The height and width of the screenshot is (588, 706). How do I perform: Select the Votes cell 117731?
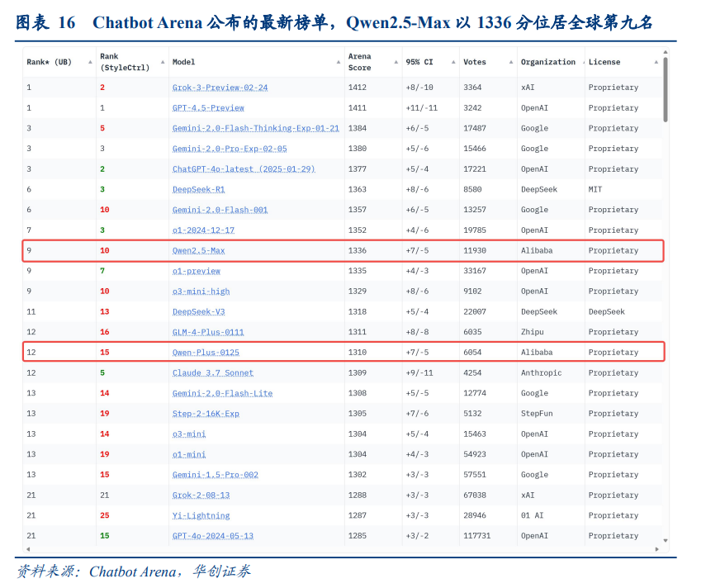tap(476, 536)
